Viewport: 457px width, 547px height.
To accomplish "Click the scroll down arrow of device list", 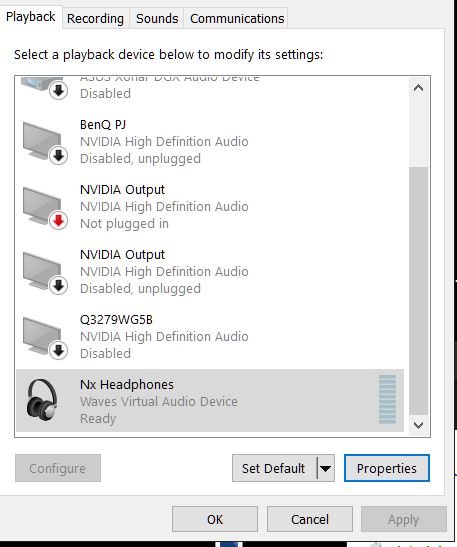I will tap(418, 425).
